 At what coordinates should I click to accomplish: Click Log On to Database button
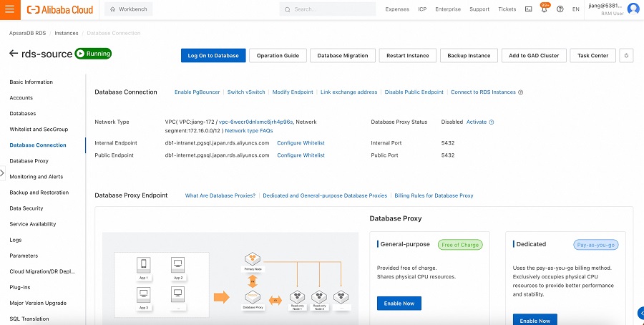click(x=213, y=55)
